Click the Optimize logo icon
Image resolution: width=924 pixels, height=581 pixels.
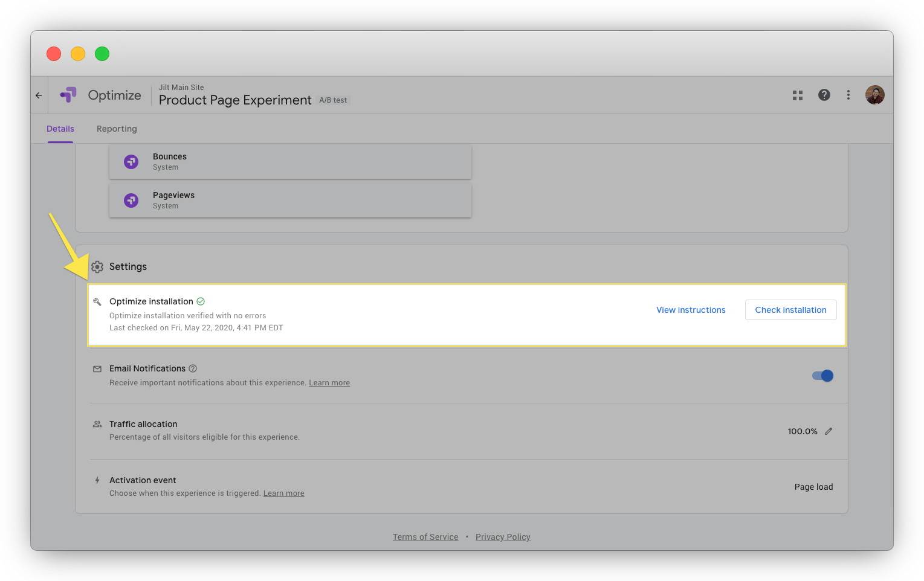68,95
